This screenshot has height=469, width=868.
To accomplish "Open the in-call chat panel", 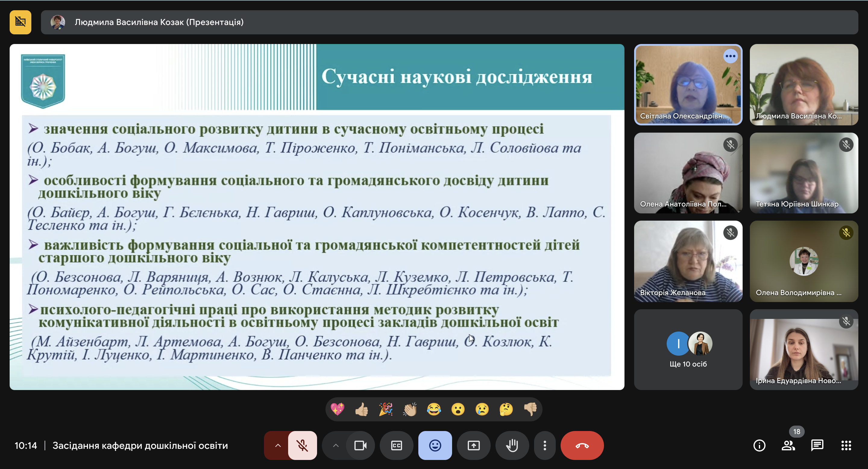I will click(817, 445).
